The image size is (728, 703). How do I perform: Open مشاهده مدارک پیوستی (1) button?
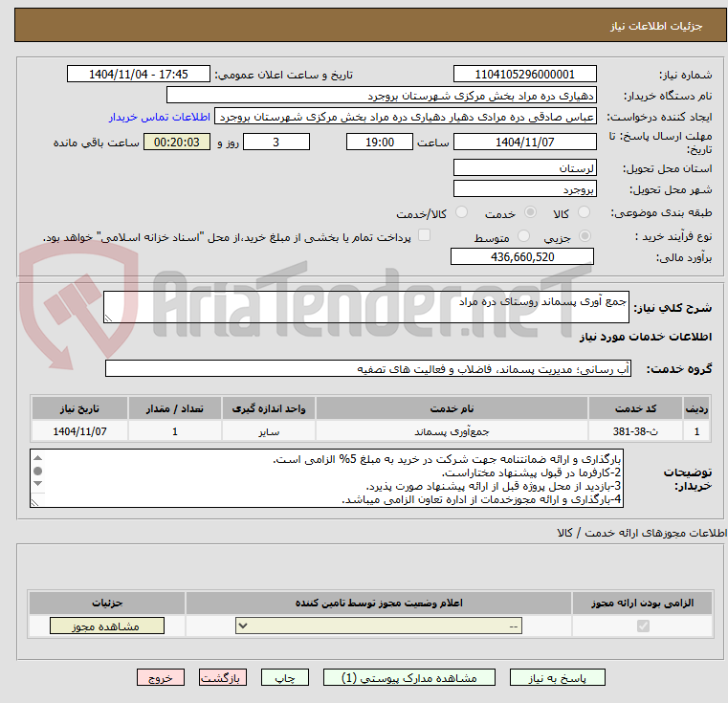coord(409,677)
